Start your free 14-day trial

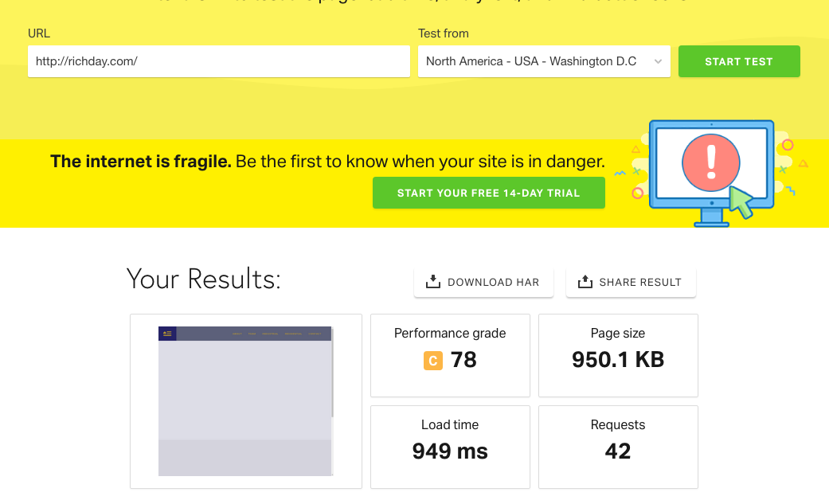(x=488, y=193)
